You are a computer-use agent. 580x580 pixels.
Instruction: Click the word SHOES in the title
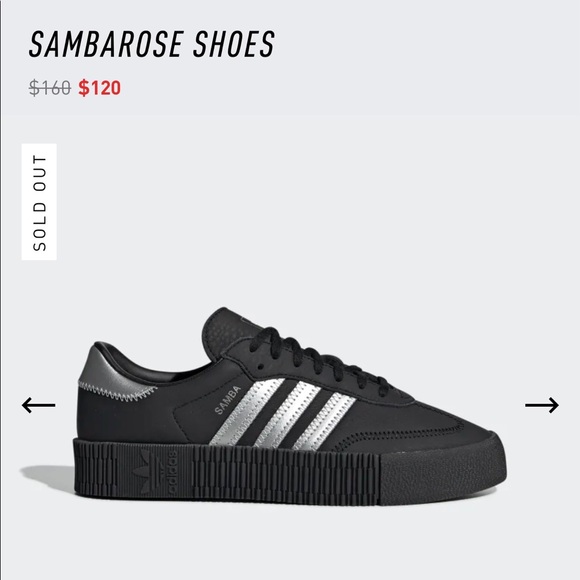(x=234, y=44)
